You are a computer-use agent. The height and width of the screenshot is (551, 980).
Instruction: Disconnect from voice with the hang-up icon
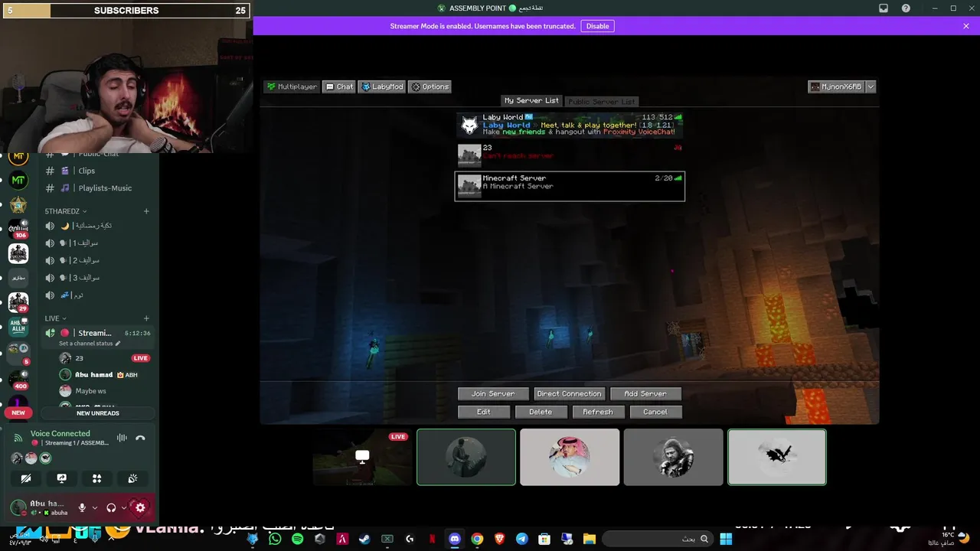pos(140,438)
